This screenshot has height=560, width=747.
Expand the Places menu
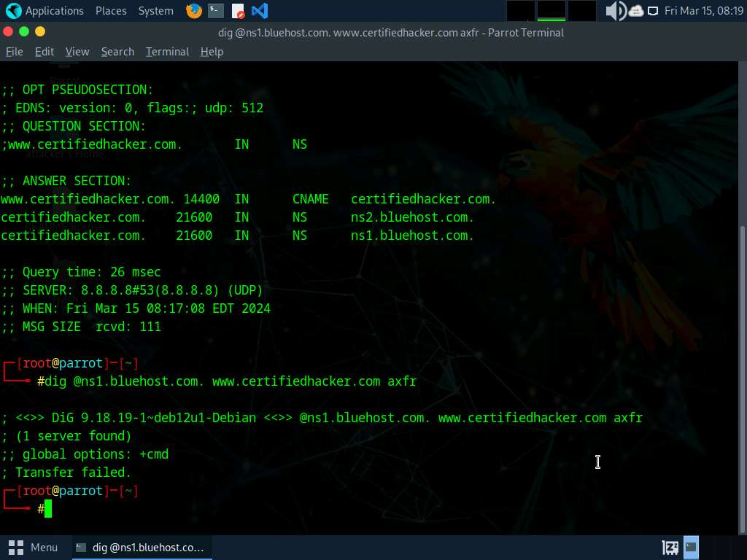[x=111, y=11]
